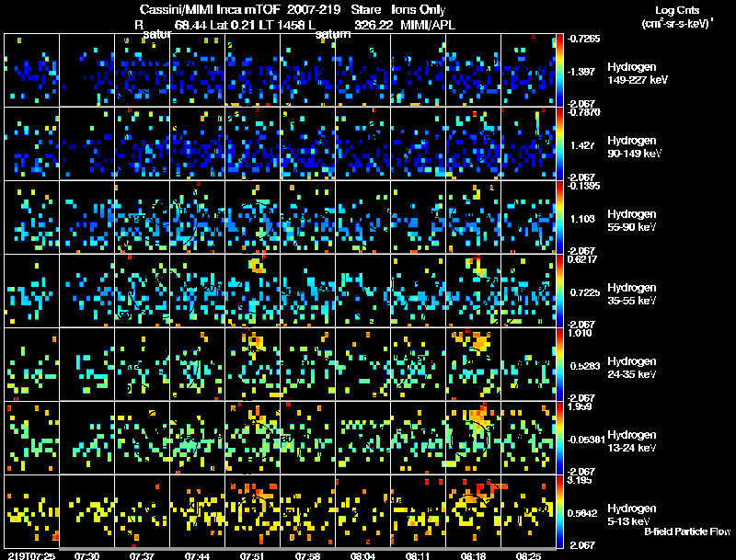Click the '08:25' time axis label
This screenshot has height=560, width=736.
528,555
